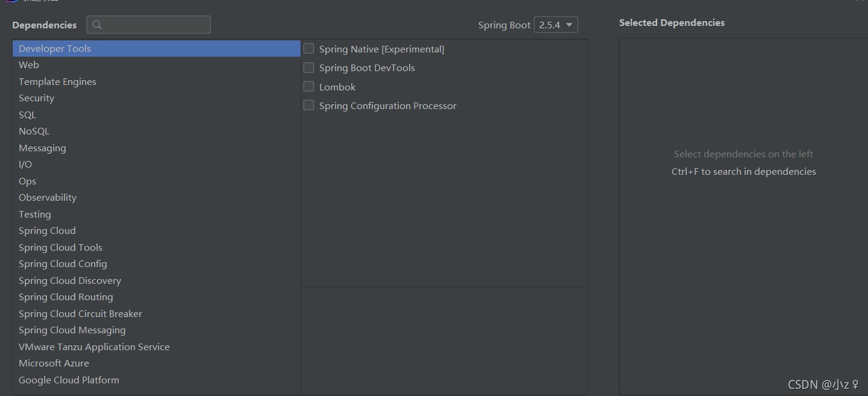This screenshot has width=868, height=396.
Task: Select the Microsoft Azure category
Action: coord(157,363)
